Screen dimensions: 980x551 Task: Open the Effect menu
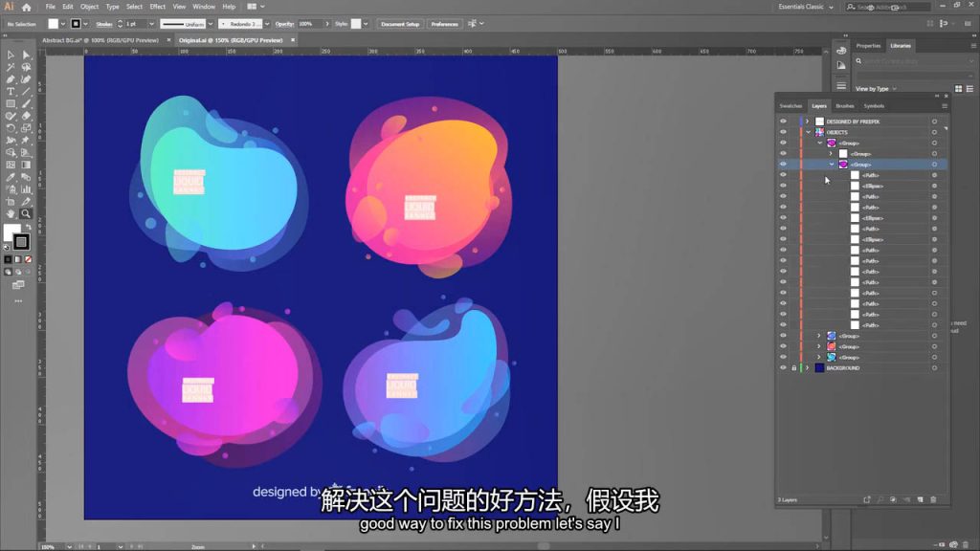158,7
